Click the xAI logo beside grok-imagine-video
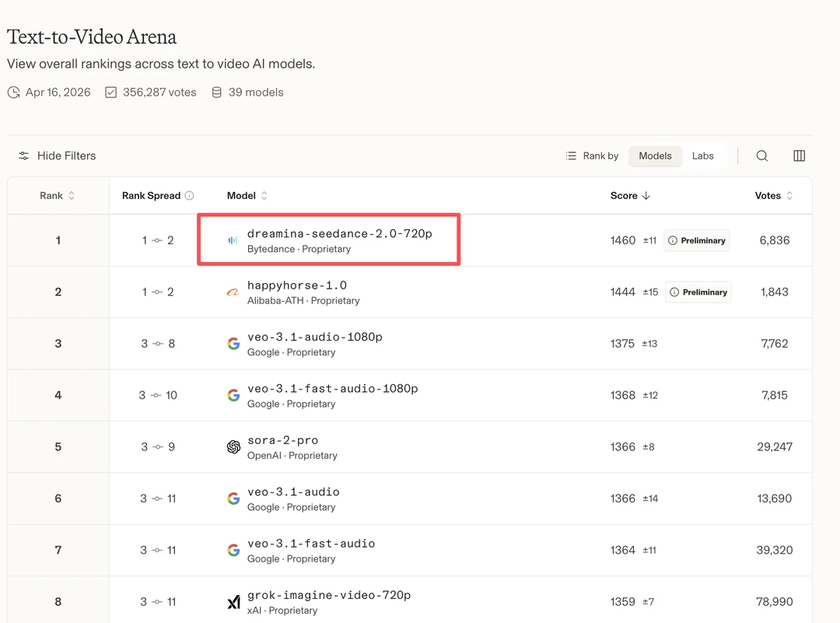840x623 pixels. 233,602
